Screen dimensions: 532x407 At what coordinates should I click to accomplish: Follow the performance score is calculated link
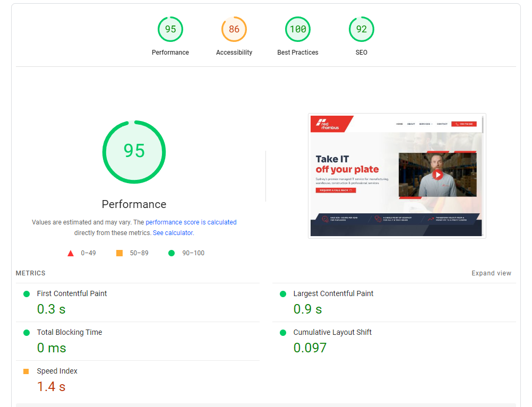coord(191,222)
